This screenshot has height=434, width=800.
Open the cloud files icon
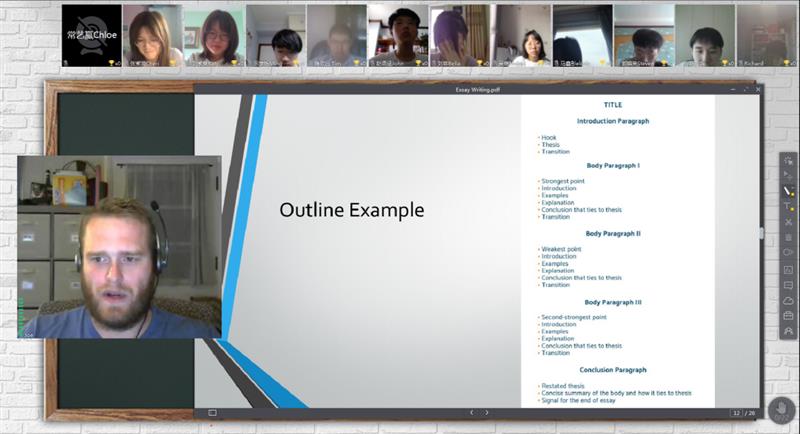click(788, 300)
